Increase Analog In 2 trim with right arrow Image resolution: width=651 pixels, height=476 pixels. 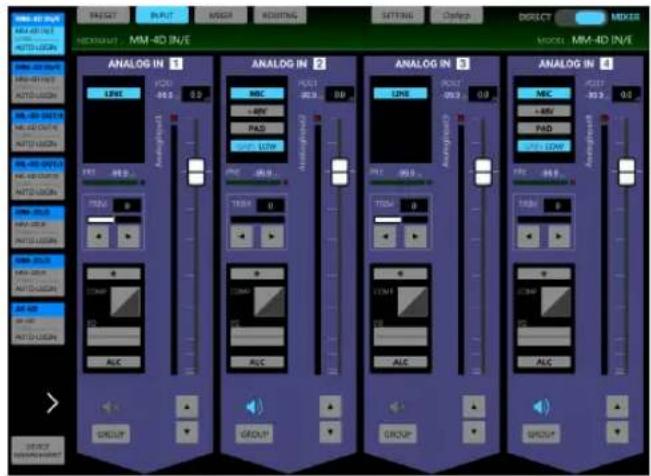[x=272, y=236]
